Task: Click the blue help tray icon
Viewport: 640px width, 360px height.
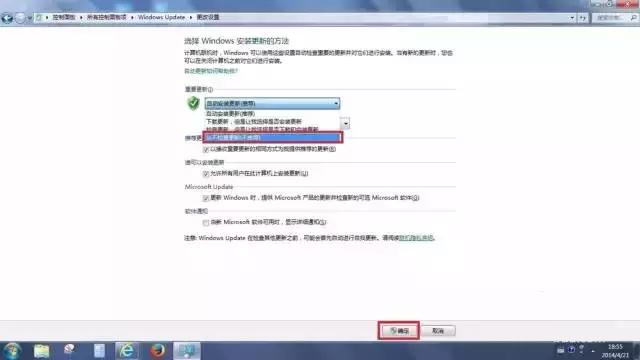Action: pos(571,350)
